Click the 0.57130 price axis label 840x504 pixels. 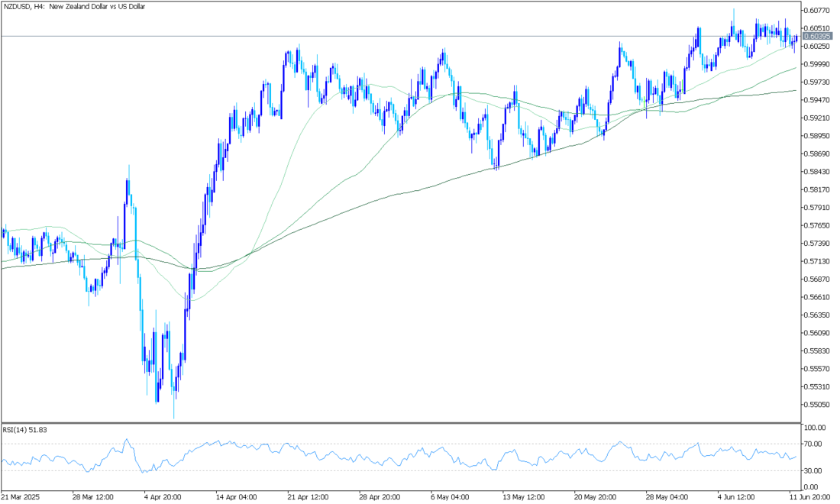(x=817, y=261)
